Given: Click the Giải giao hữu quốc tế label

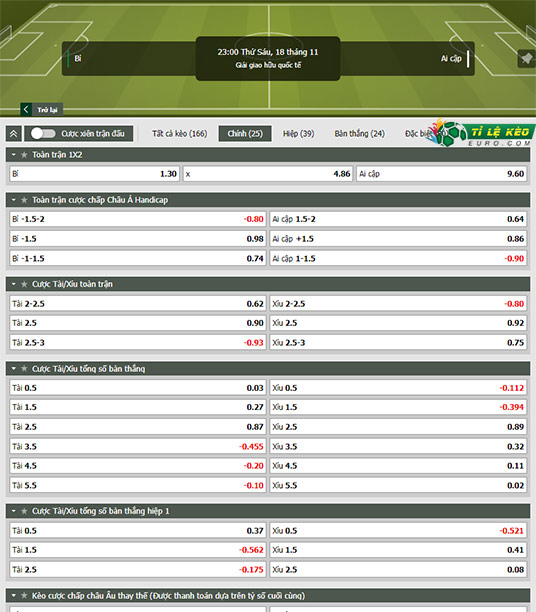Looking at the screenshot, I should pos(268,65).
